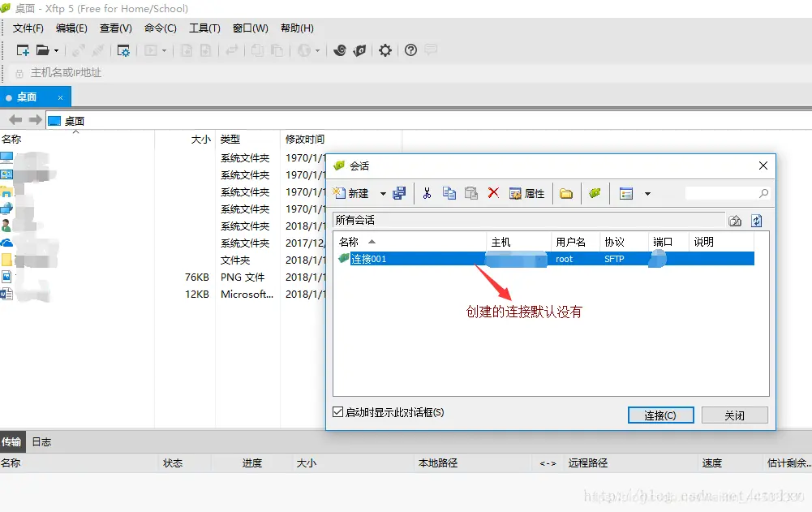Open the 编辑(E) menu
The image size is (812, 512).
click(71, 28)
